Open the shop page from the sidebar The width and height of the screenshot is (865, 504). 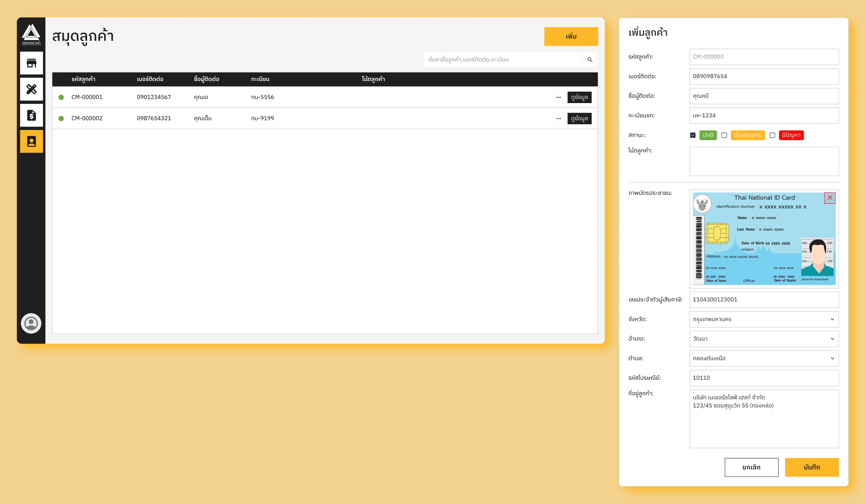point(31,63)
